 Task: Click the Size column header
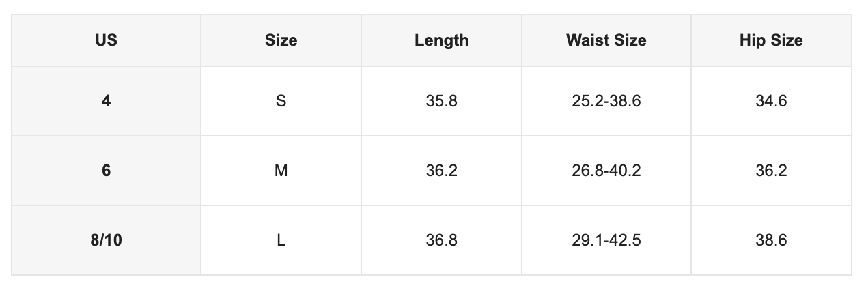281,40
